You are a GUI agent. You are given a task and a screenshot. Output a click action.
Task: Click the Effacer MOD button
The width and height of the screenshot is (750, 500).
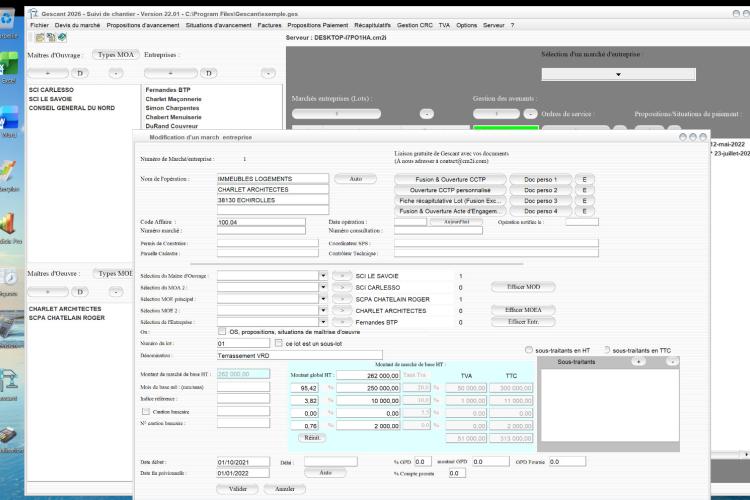523,287
